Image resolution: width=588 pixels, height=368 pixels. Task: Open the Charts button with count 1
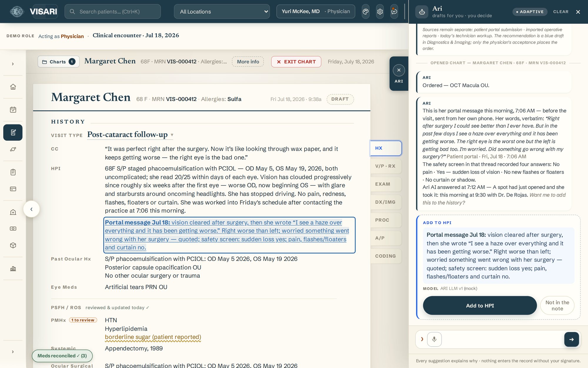59,62
